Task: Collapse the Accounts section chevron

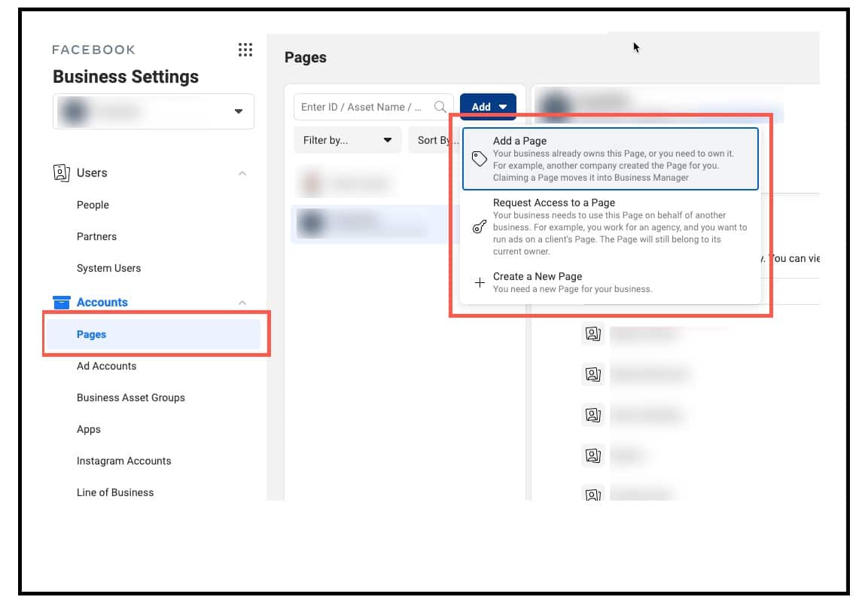Action: [x=242, y=302]
